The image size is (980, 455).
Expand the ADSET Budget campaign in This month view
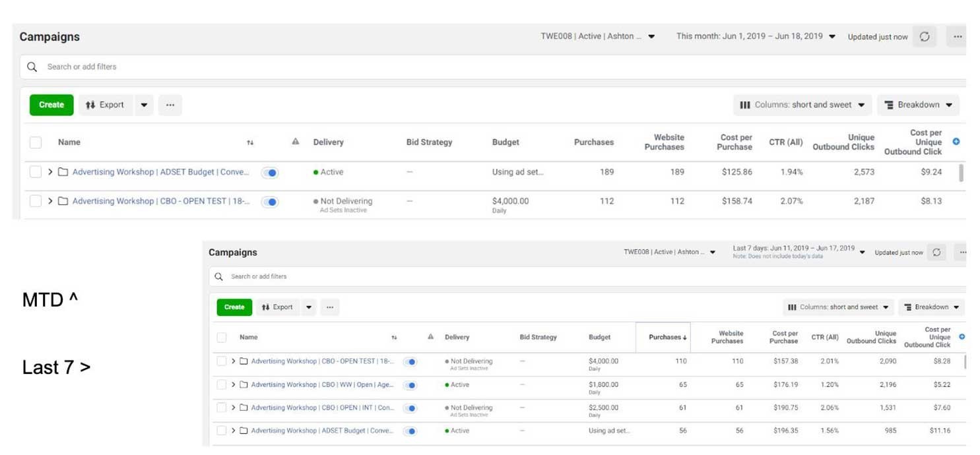[50, 172]
